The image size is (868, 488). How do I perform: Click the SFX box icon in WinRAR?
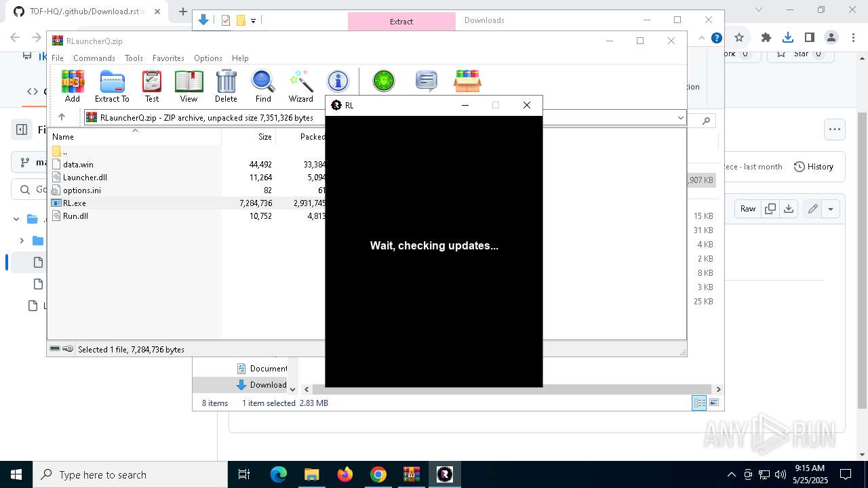[x=467, y=81]
